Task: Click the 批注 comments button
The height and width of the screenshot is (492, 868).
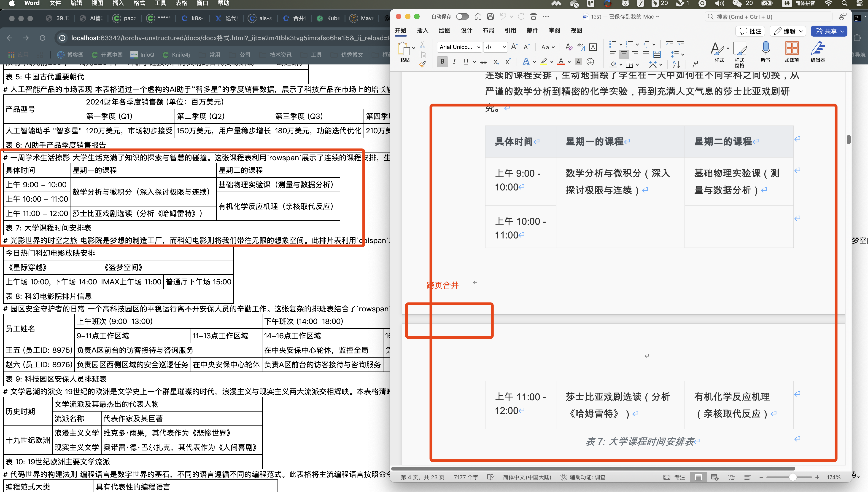Action: coord(750,31)
